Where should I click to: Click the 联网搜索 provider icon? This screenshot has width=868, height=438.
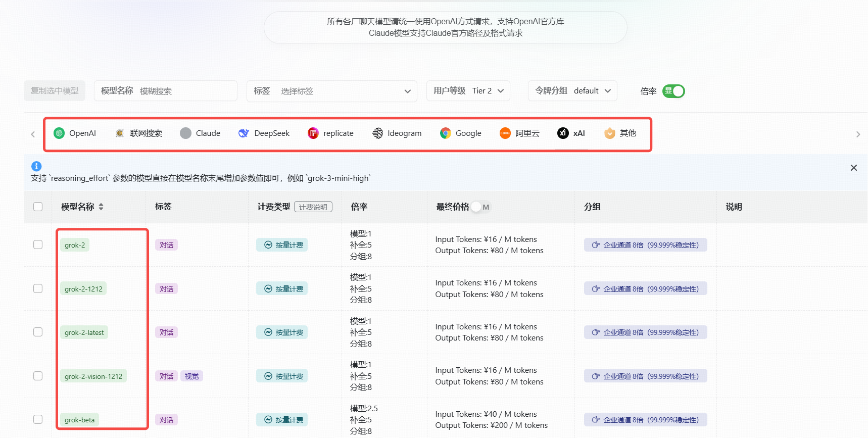[120, 133]
